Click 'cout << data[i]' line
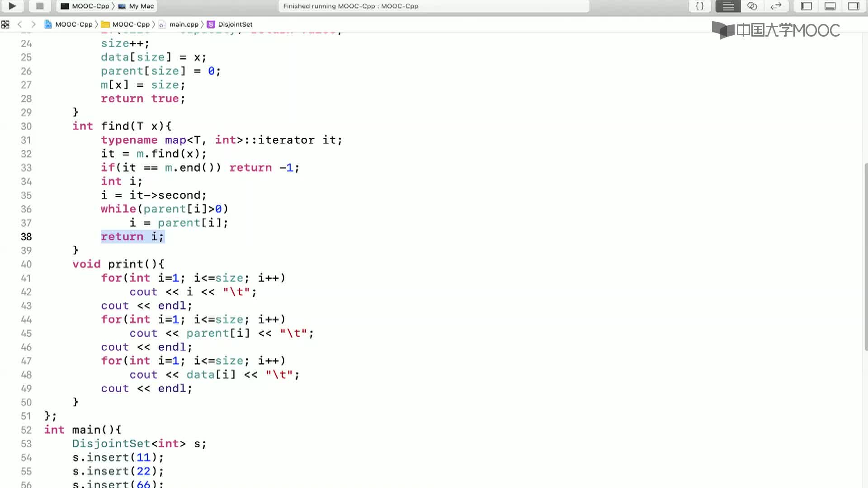This screenshot has width=868, height=488. 214,375
